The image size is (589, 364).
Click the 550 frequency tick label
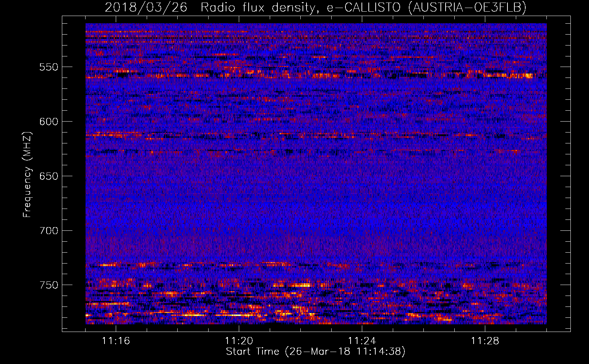pyautogui.click(x=48, y=67)
